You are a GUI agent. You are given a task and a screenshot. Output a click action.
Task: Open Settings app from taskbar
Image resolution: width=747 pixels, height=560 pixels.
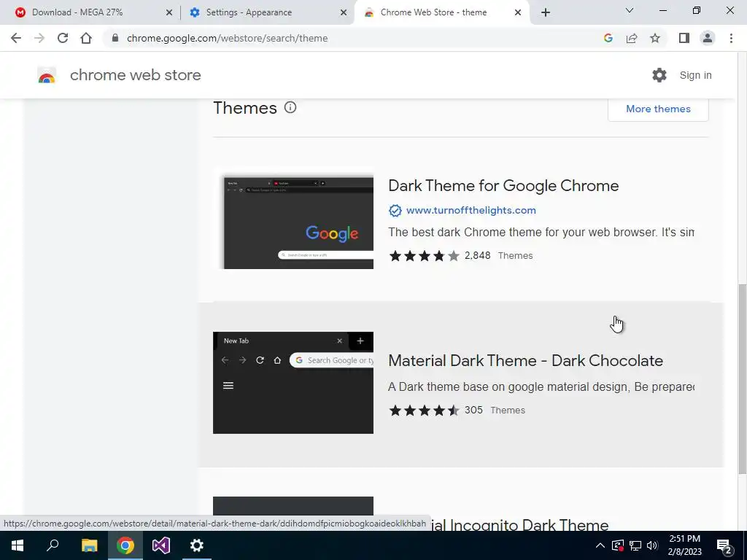(197, 545)
